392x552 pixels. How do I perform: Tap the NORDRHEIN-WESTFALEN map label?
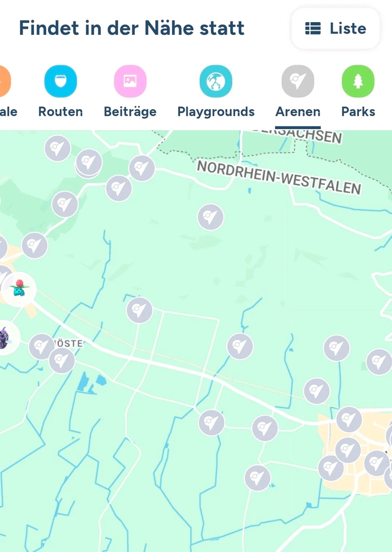[x=279, y=177]
